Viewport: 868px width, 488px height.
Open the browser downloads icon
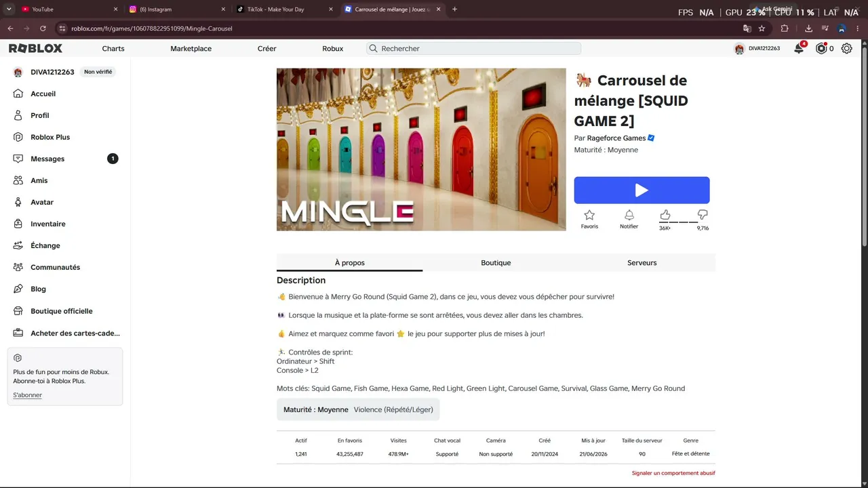(808, 28)
